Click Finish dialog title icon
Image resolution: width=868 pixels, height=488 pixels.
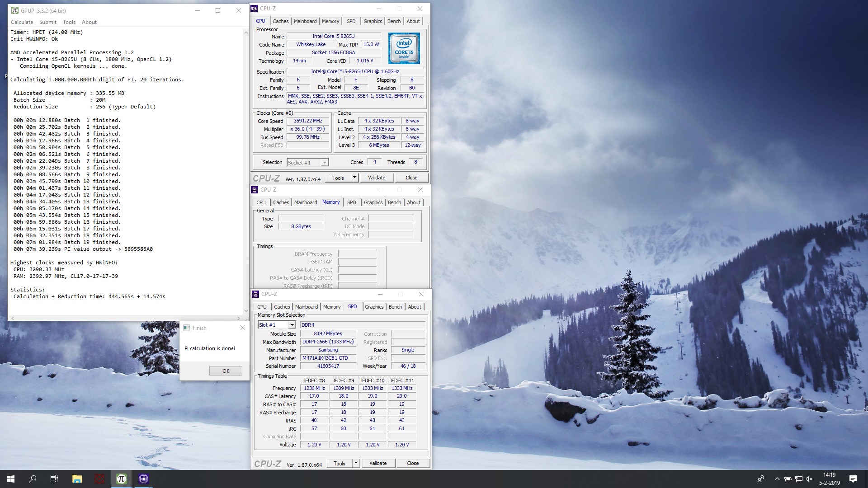pos(187,328)
